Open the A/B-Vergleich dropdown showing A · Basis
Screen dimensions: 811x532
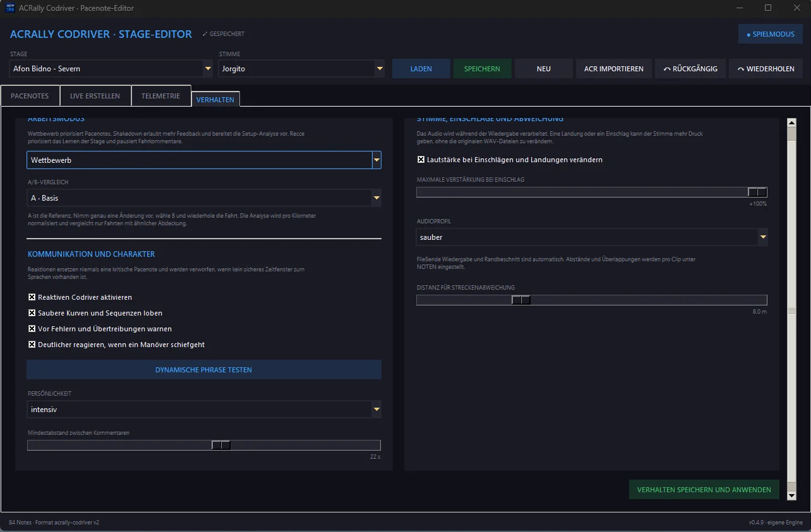[203, 198]
